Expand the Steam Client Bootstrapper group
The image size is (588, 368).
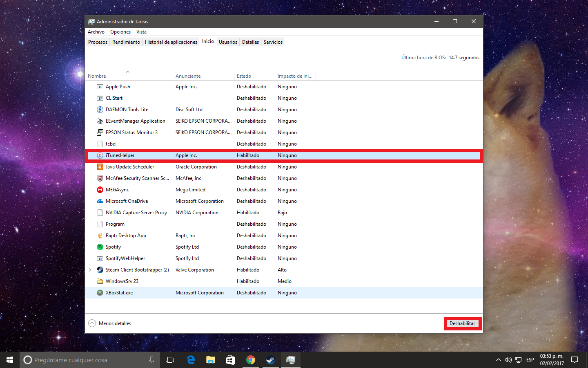tap(90, 270)
